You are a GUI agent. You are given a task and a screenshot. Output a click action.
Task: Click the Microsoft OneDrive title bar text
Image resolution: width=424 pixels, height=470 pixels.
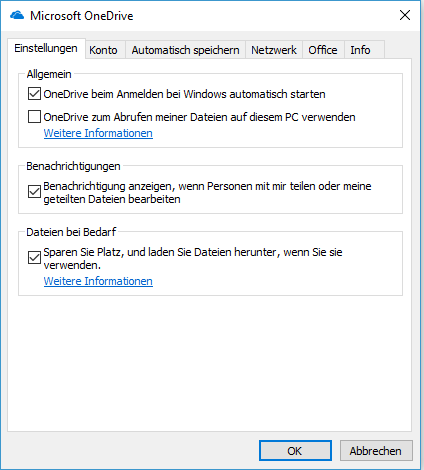pos(82,16)
